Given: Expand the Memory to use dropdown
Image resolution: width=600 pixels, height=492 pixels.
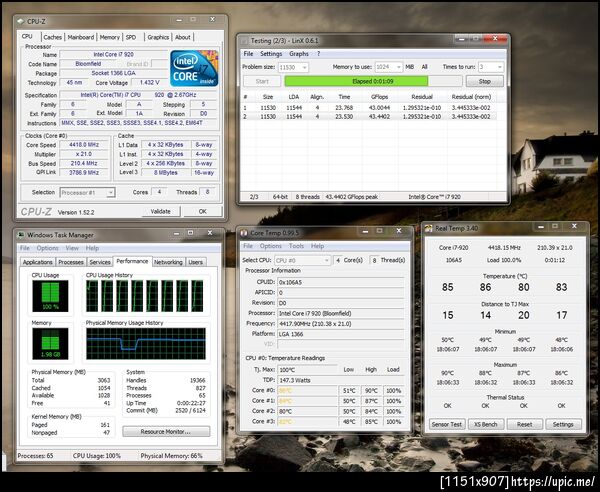Looking at the screenshot, I should 398,67.
